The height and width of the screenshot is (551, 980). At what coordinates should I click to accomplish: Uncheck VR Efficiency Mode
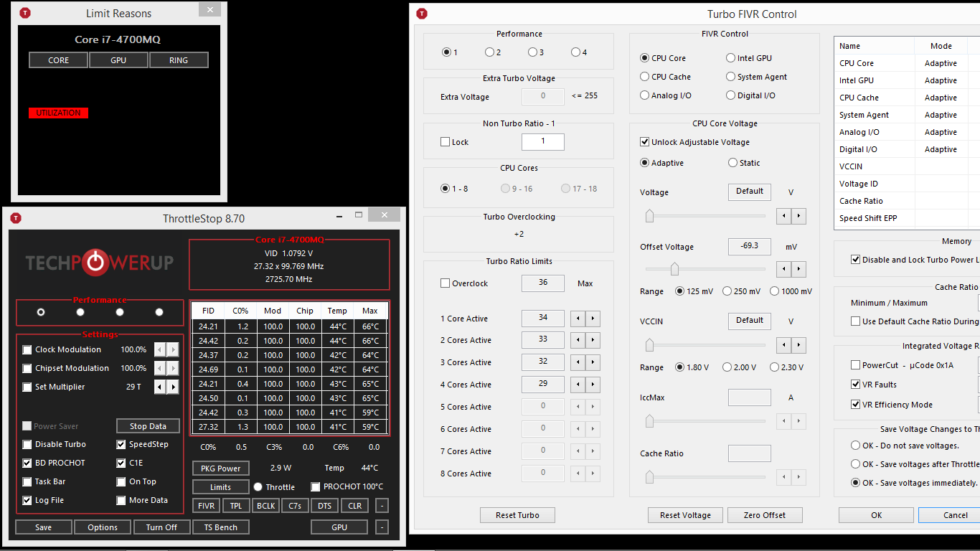pos(855,405)
